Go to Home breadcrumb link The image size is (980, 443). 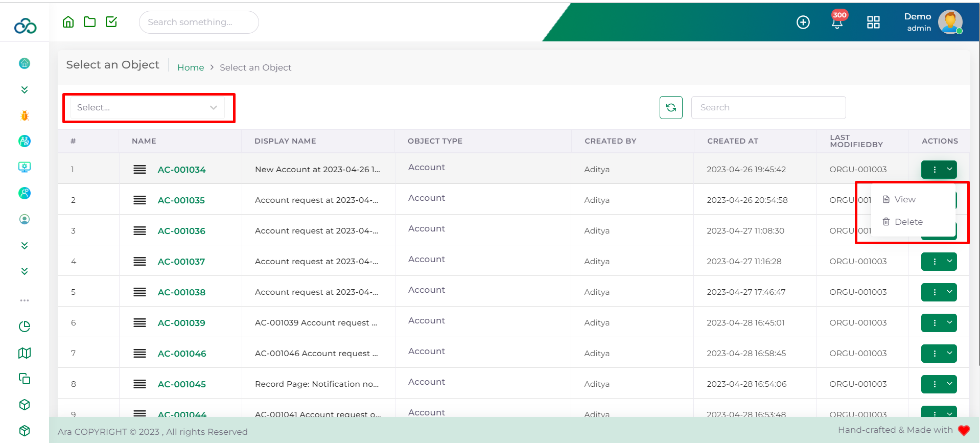(x=191, y=67)
